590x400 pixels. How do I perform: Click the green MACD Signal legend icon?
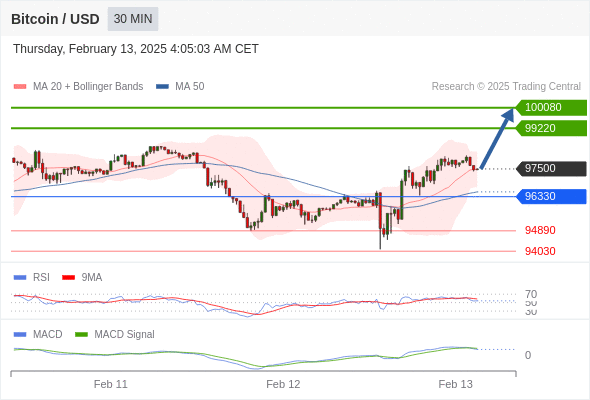pos(81,335)
